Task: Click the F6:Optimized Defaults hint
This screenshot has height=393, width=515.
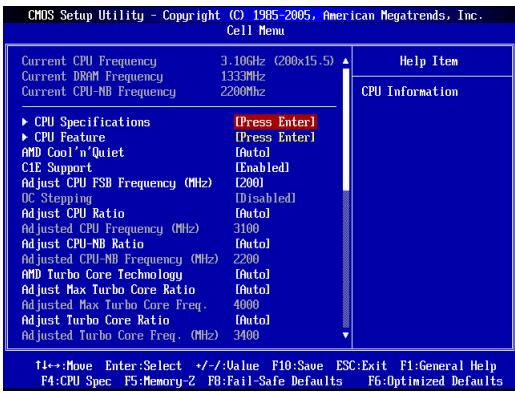Action: point(435,381)
